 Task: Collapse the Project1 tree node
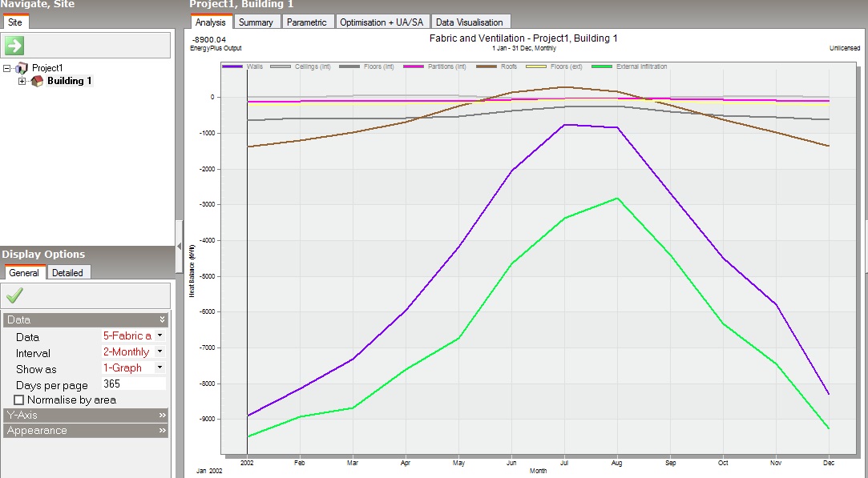[6, 68]
